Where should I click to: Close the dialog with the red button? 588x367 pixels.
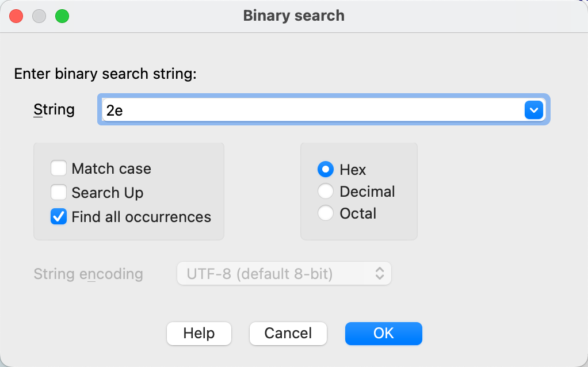16,16
